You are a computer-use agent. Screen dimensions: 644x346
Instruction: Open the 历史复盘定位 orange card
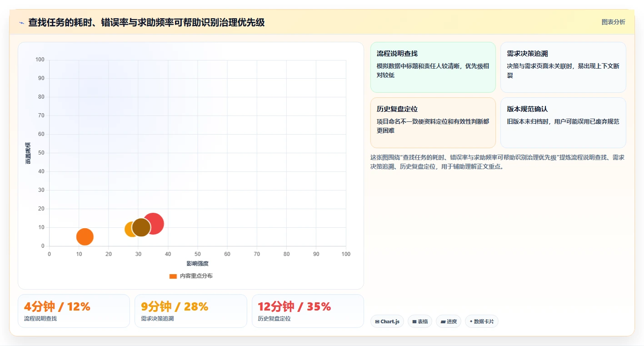433,123
